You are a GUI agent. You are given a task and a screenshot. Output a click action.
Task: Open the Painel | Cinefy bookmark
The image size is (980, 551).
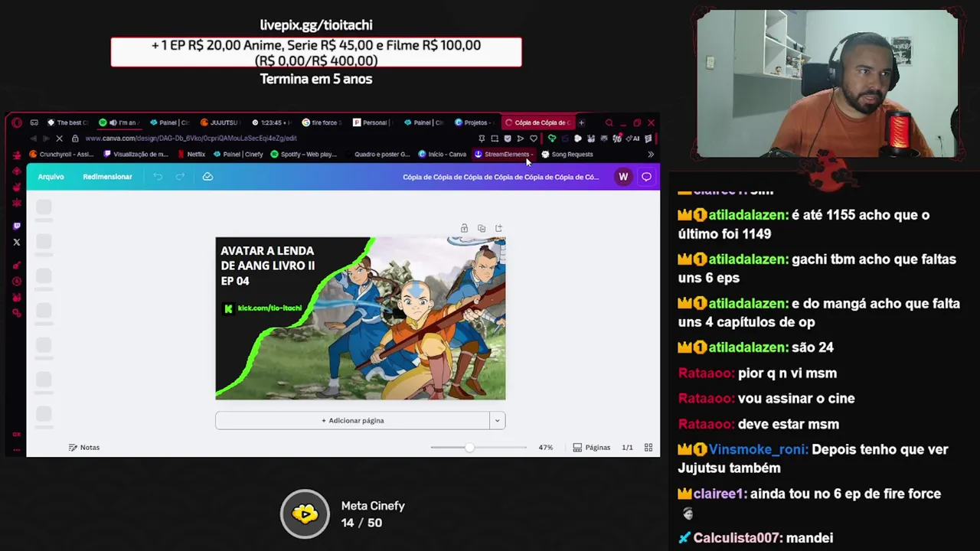(x=238, y=154)
